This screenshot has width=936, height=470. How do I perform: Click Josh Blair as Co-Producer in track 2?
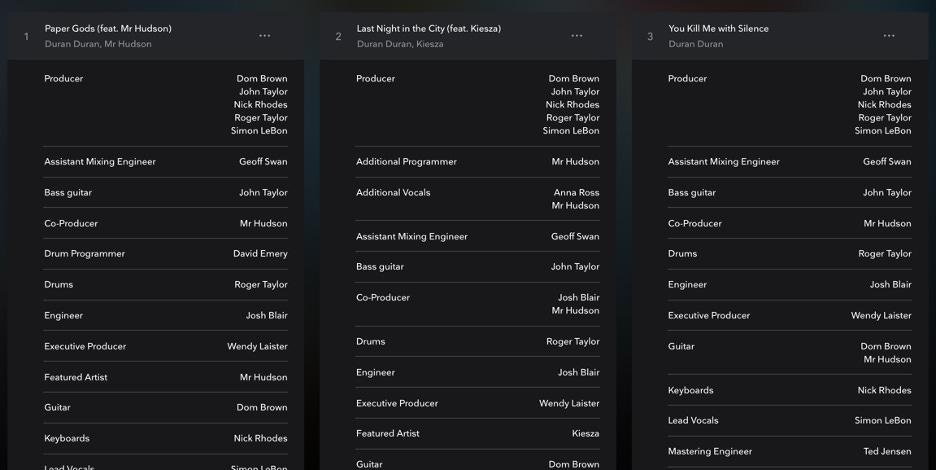[578, 297]
